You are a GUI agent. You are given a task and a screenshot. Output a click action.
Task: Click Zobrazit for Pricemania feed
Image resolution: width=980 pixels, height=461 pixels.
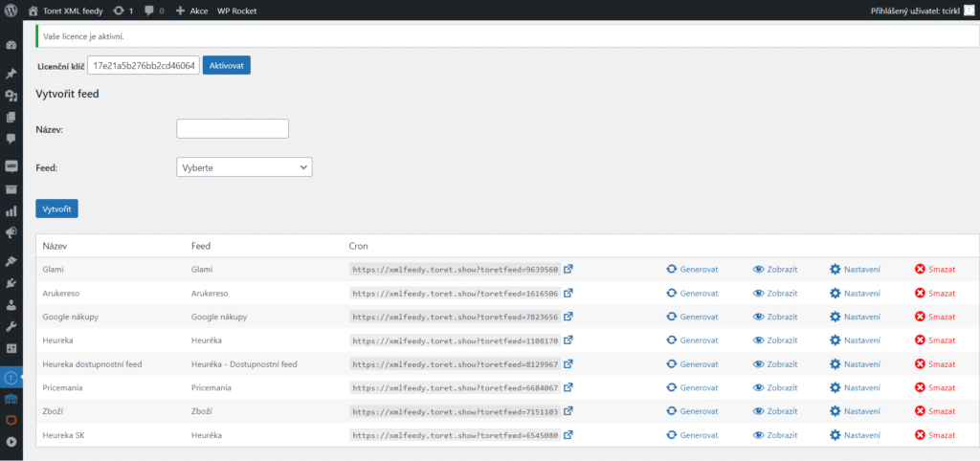pos(775,387)
